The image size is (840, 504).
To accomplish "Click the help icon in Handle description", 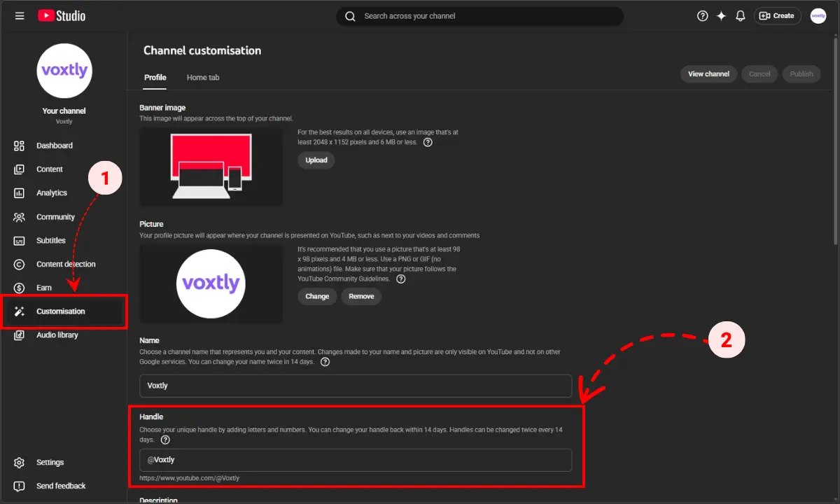I will [165, 440].
